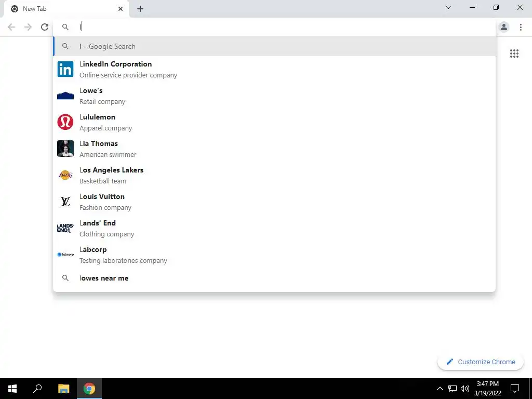Click 'American swimmer' description text

(108, 155)
